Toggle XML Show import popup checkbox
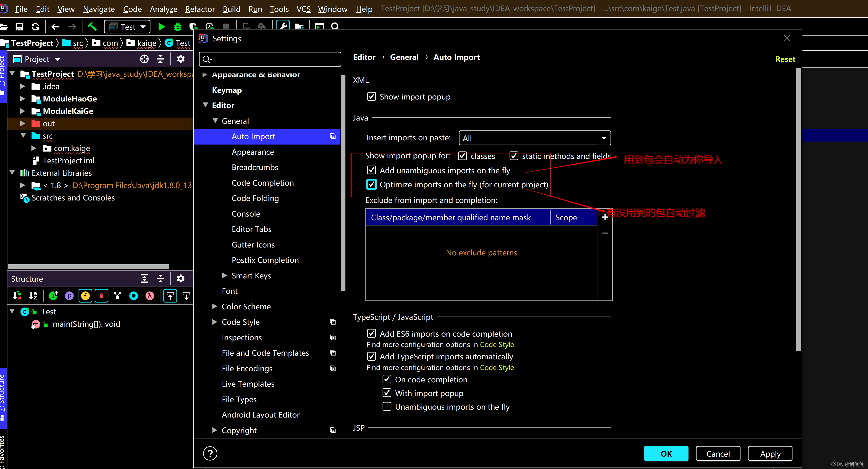The height and width of the screenshot is (469, 868). click(371, 97)
